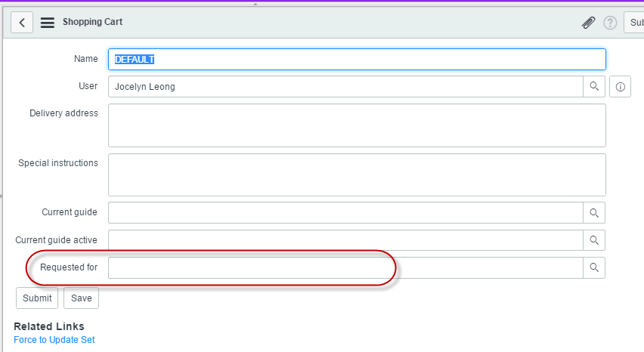The height and width of the screenshot is (352, 644).
Task: Click the Requested for input field
Action: click(346, 267)
